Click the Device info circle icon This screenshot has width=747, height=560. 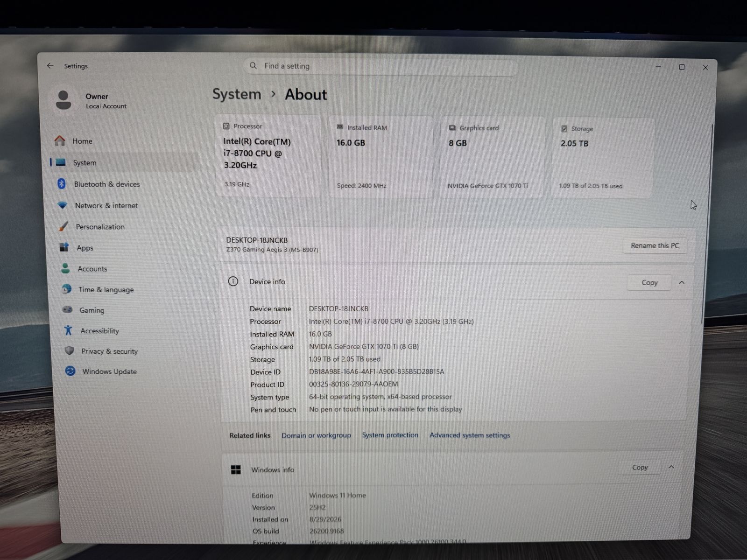tap(233, 281)
